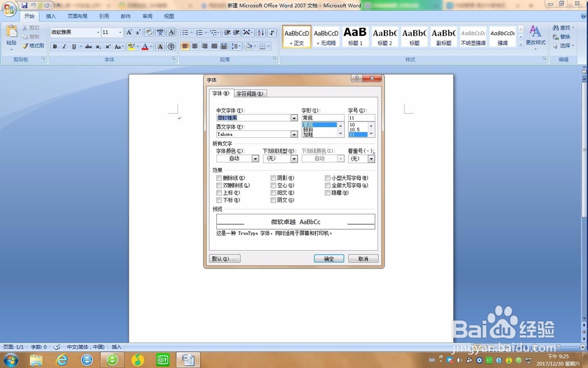Enable the 阴影 shadow effect checkbox
Screen dimensions: 588x368
point(273,178)
